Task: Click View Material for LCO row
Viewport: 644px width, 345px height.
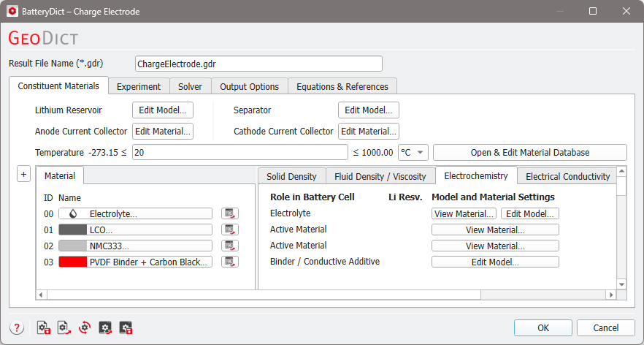Action: click(x=495, y=230)
